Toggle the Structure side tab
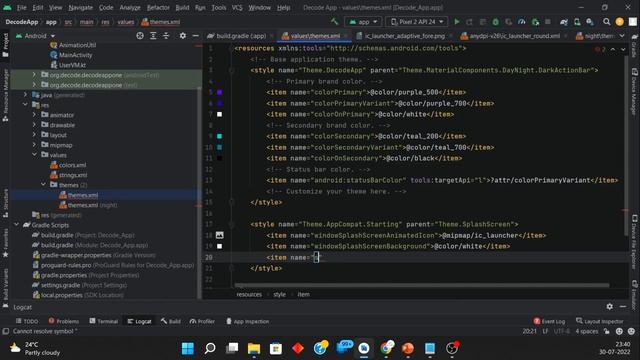The width and height of the screenshot is (640, 360). click(x=5, y=203)
